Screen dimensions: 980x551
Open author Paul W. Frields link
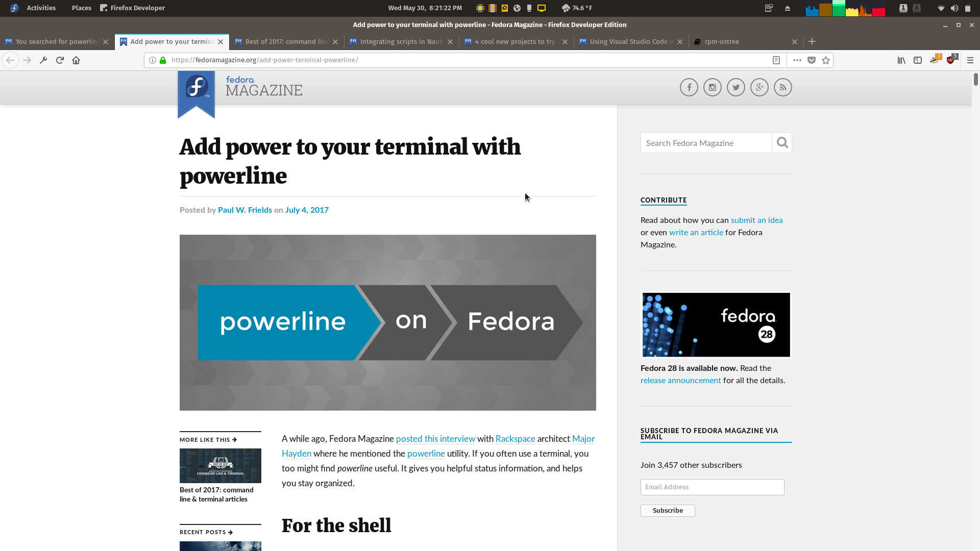[x=244, y=210]
